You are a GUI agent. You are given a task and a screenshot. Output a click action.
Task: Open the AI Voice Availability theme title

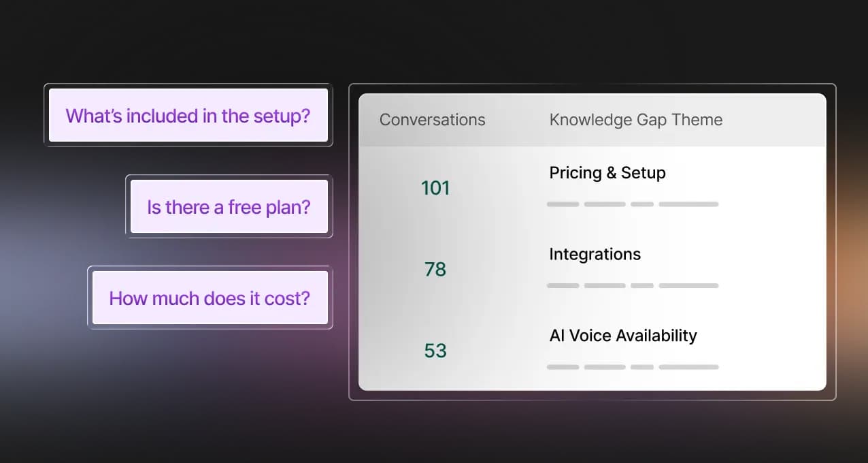click(622, 336)
